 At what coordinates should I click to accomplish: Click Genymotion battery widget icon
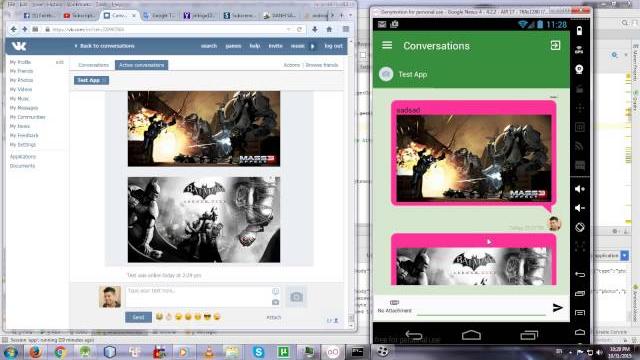point(579,31)
